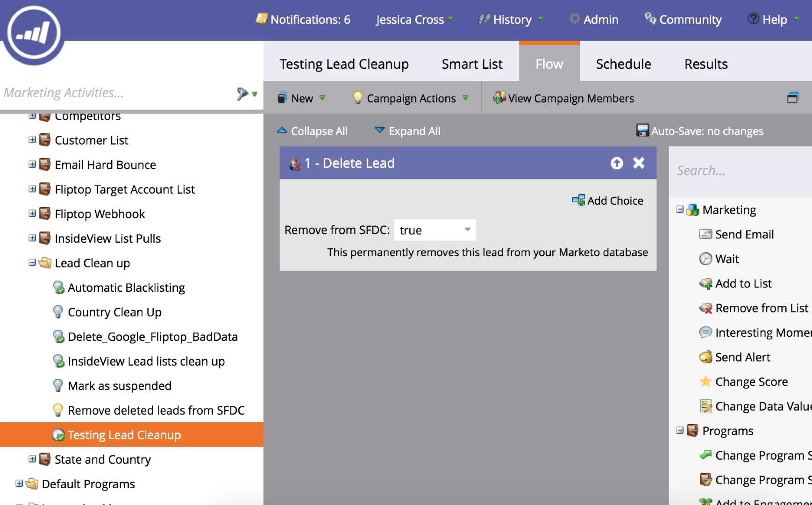The image size is (812, 505).
Task: Open the History dropdown
Action: tap(511, 20)
